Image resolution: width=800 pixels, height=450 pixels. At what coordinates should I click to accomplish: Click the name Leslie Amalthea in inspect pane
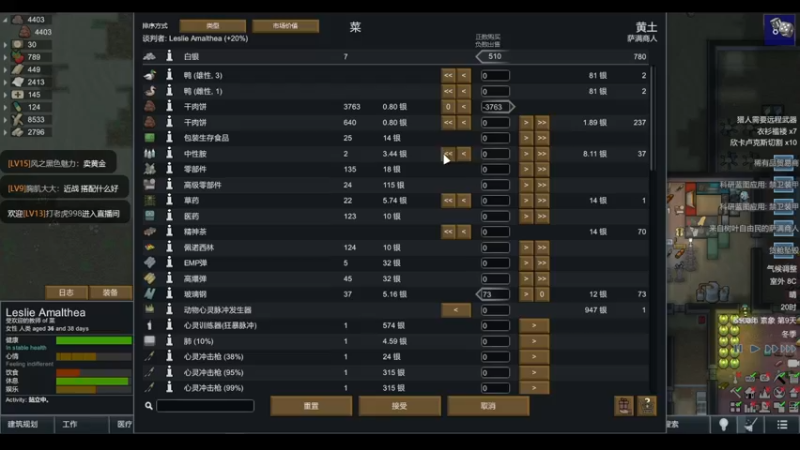tap(45, 312)
